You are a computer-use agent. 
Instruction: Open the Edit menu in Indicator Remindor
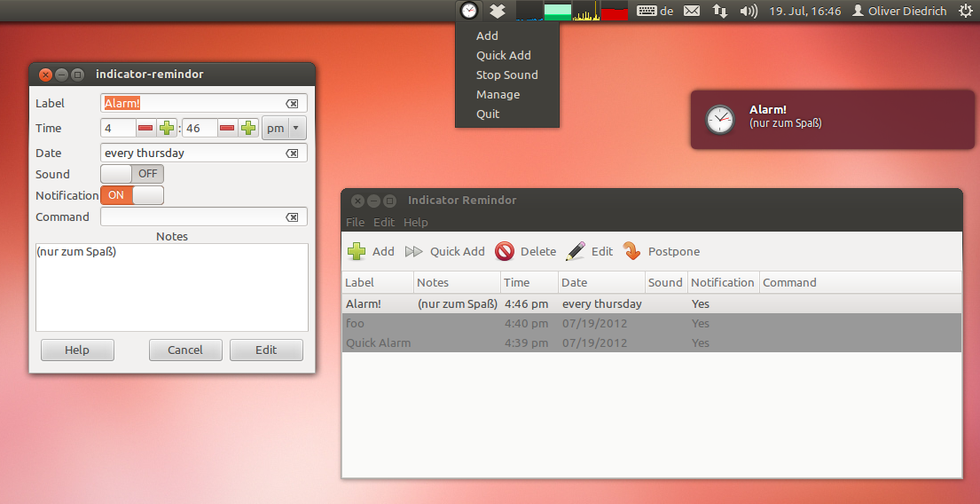pyautogui.click(x=384, y=222)
